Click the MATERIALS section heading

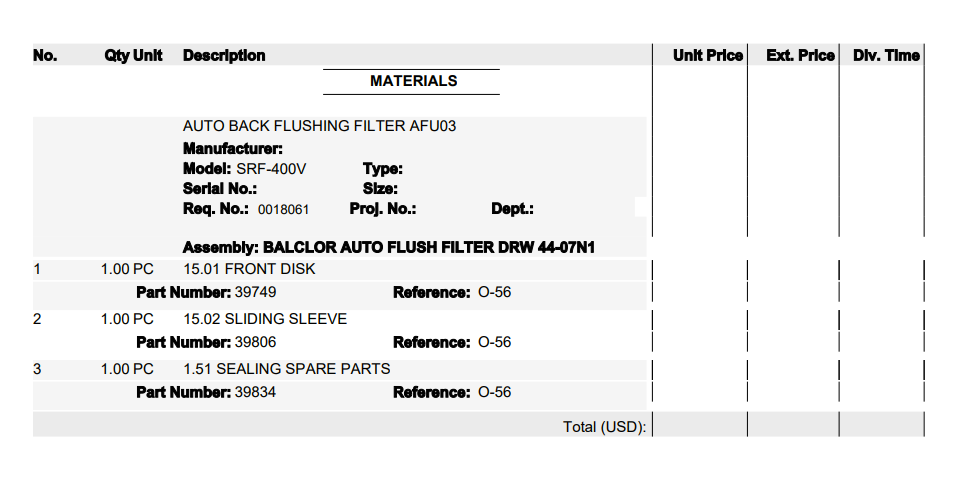[x=413, y=81]
